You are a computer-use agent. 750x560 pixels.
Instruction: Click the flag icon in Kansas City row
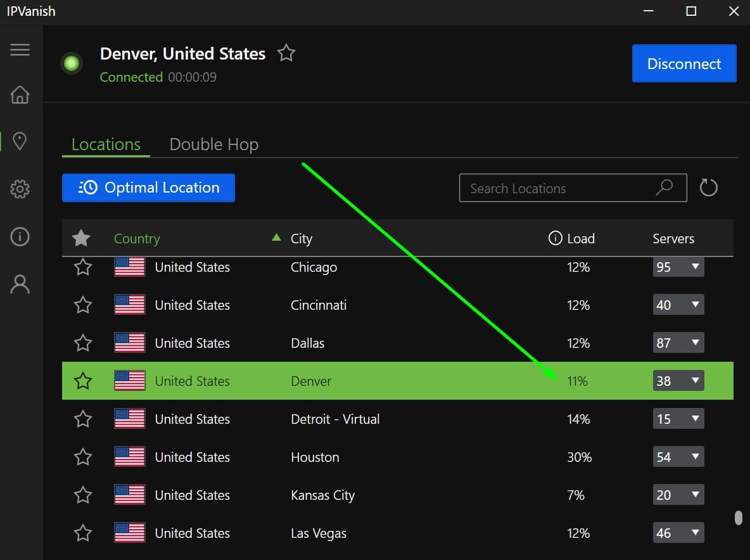(x=130, y=495)
